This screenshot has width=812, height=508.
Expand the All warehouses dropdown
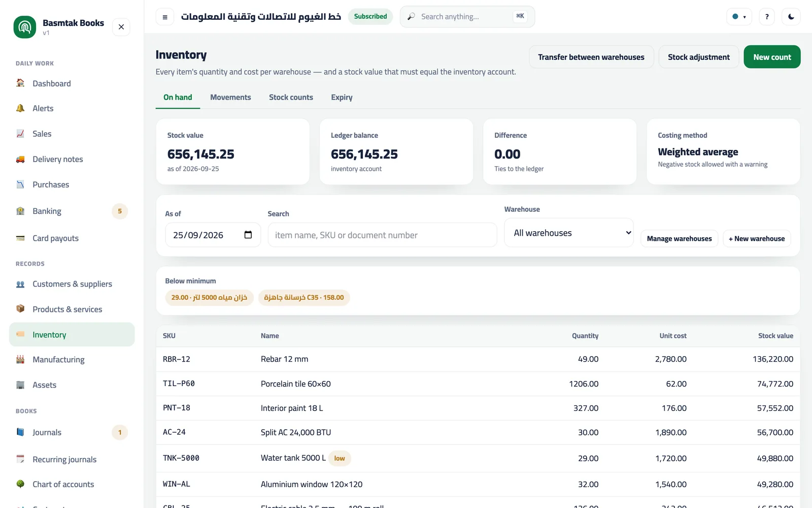[x=569, y=233]
